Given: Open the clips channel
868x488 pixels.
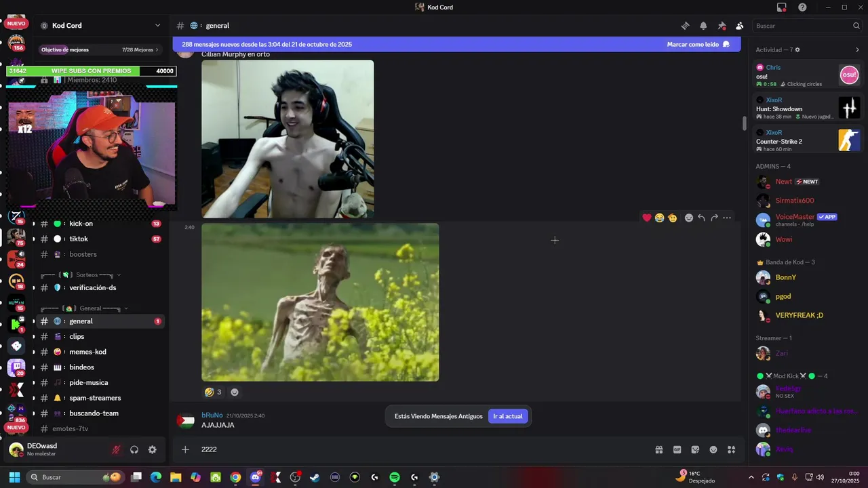Looking at the screenshot, I should (x=100, y=336).
